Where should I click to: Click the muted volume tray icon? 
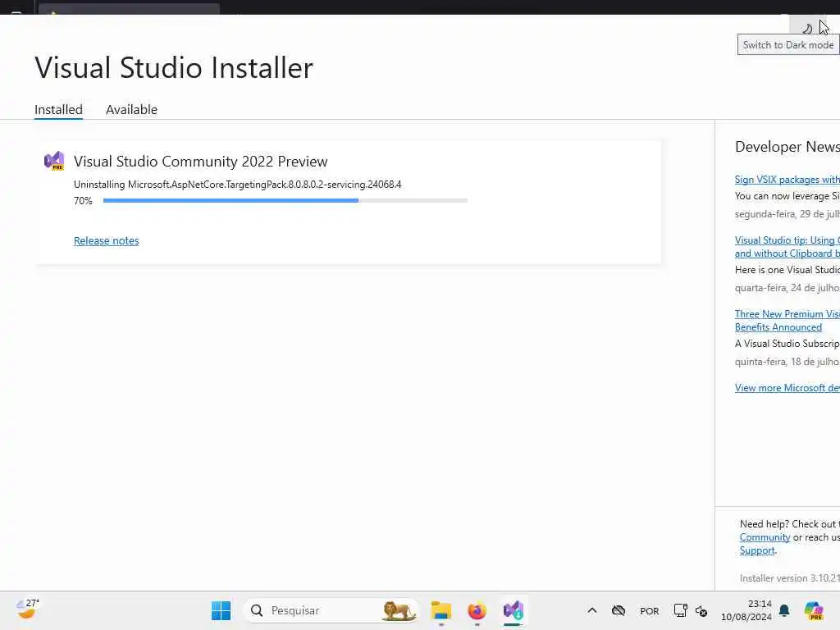(x=701, y=610)
